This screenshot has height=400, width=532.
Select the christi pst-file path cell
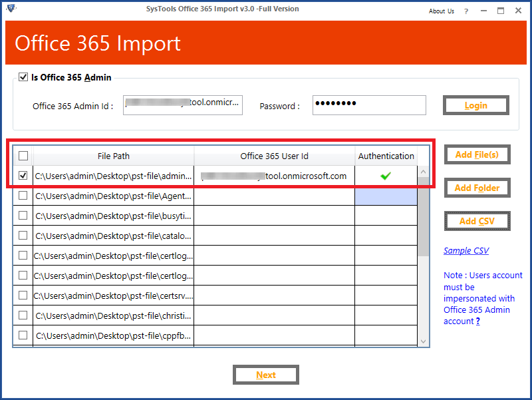113,315
